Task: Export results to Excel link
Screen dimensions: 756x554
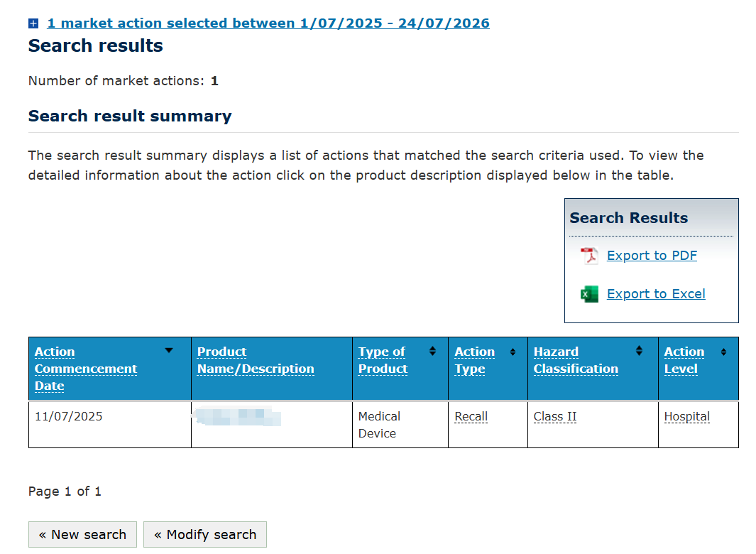Action: coord(656,294)
